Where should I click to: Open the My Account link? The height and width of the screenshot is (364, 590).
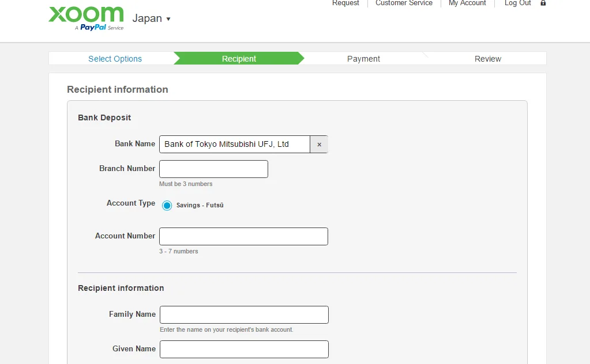click(467, 3)
